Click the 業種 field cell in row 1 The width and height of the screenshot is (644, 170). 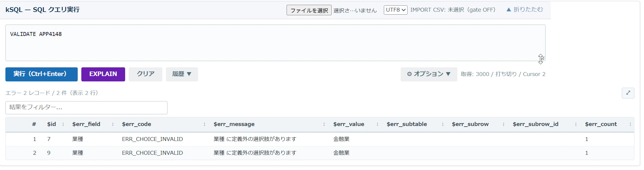[x=78, y=139]
